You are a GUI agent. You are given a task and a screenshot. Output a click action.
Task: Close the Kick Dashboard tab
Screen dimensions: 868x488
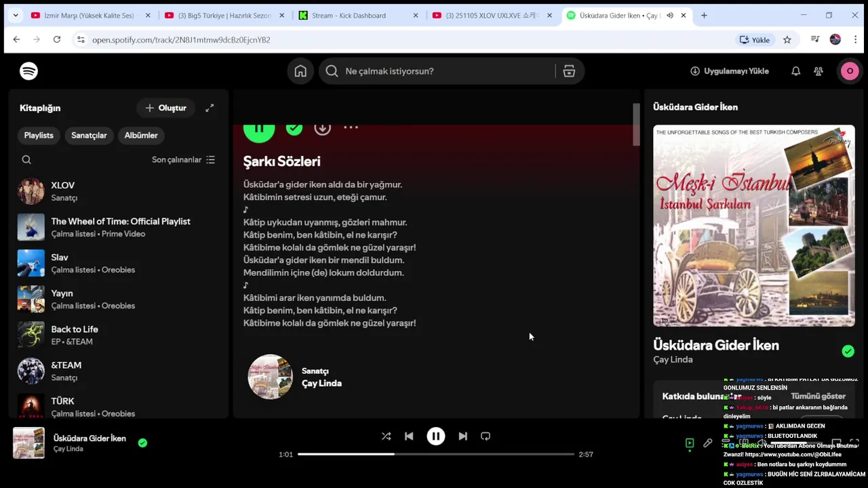point(416,15)
